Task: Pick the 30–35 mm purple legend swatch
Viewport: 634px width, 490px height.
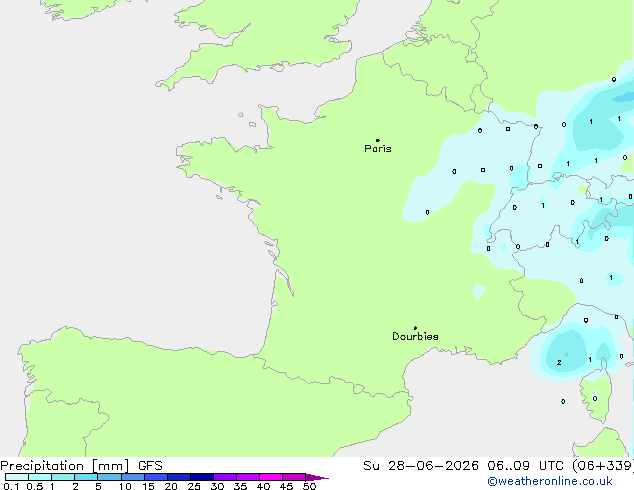Action: 225,477
